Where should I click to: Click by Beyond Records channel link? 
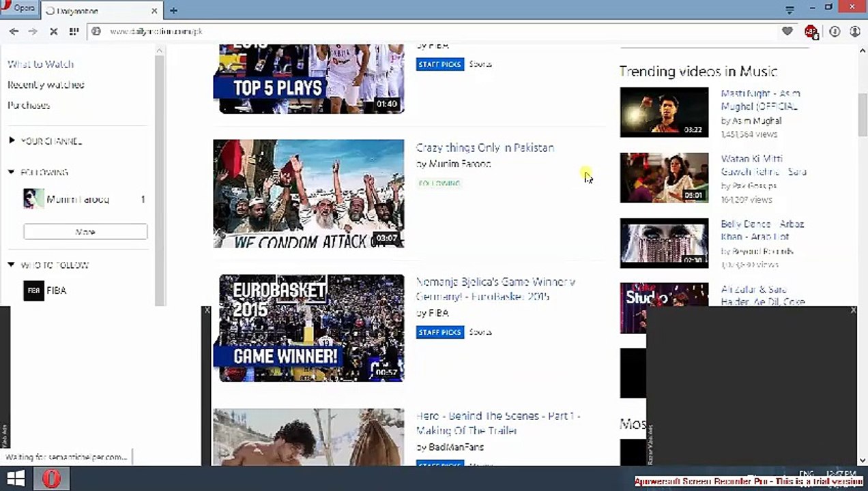pyautogui.click(x=757, y=252)
